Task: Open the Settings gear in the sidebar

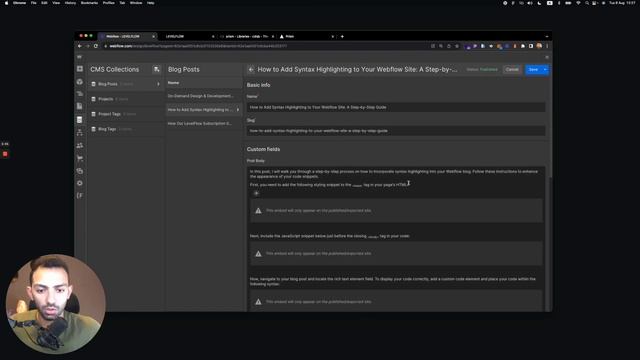Action: click(80, 183)
